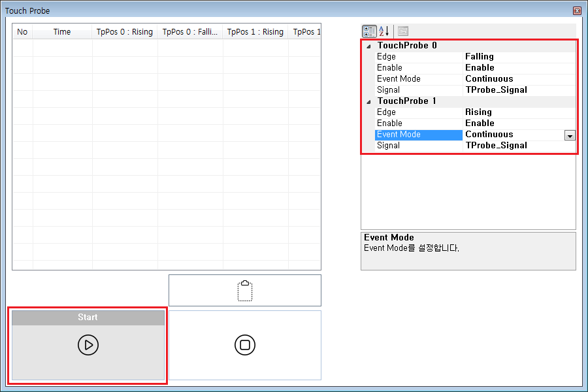
Task: Click the No column header
Action: (x=22, y=32)
